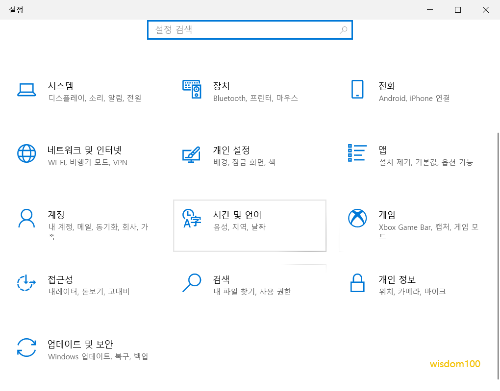
Task: Click the Android, iPhone 연결 description
Action: (x=414, y=98)
